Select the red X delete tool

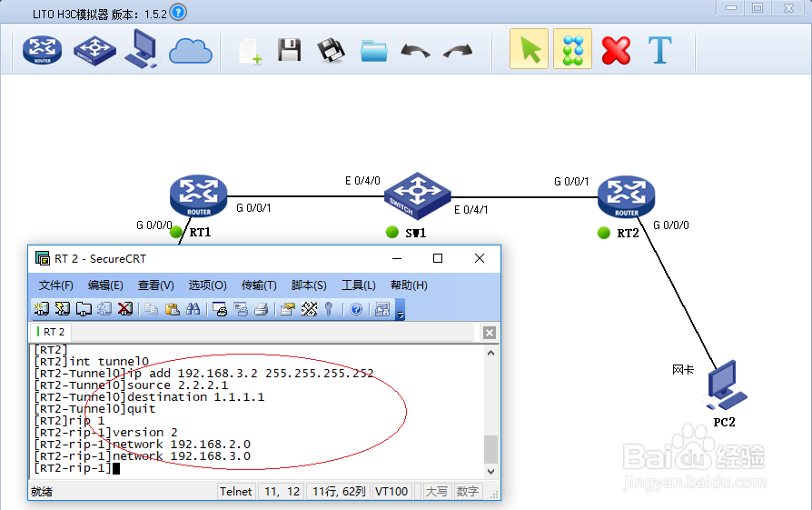click(x=616, y=50)
